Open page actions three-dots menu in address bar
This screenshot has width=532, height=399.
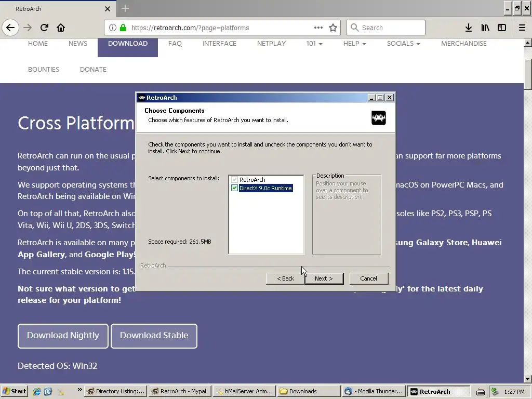point(318,28)
